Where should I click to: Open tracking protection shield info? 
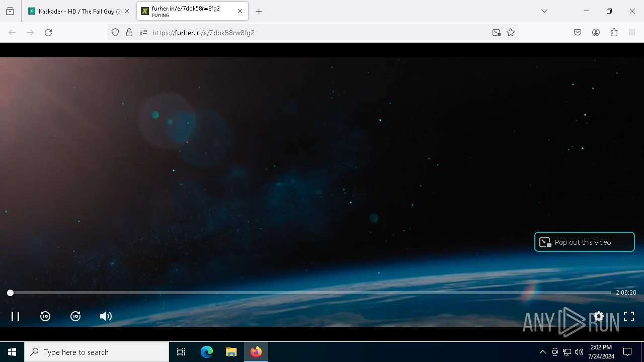(x=115, y=33)
